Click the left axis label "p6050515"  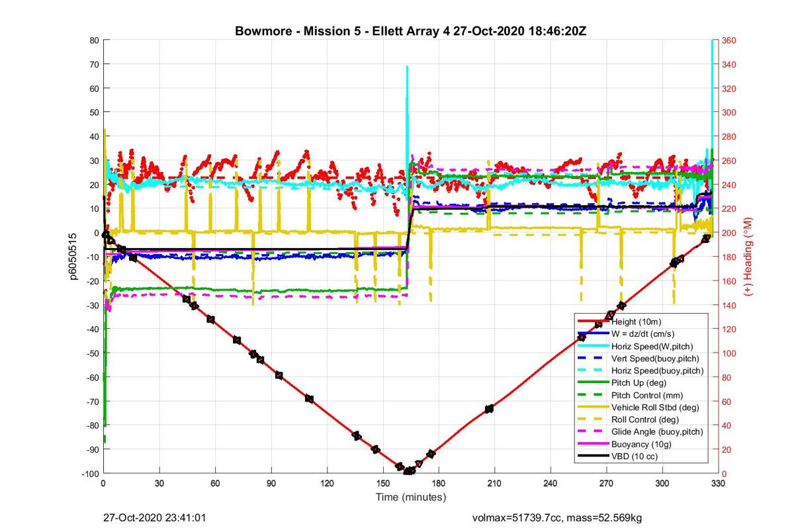click(75, 255)
